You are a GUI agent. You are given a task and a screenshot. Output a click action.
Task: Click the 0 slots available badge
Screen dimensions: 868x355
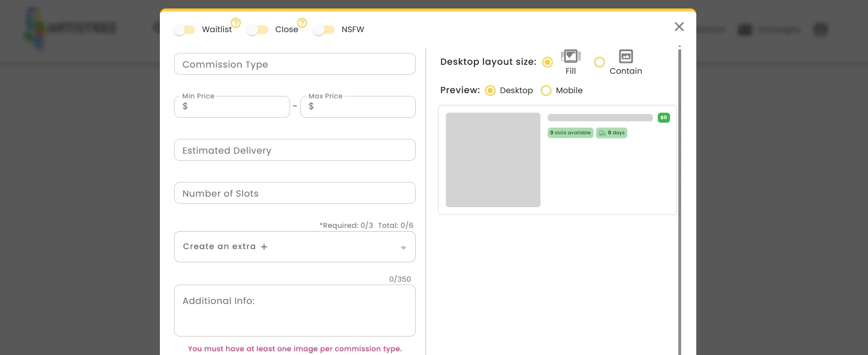[x=570, y=133]
